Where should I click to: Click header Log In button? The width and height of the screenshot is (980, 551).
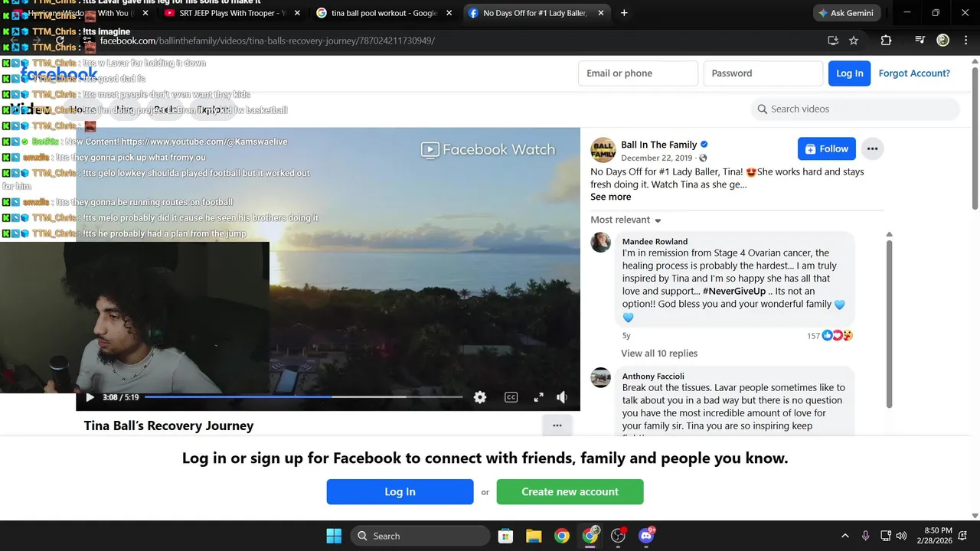coord(849,73)
